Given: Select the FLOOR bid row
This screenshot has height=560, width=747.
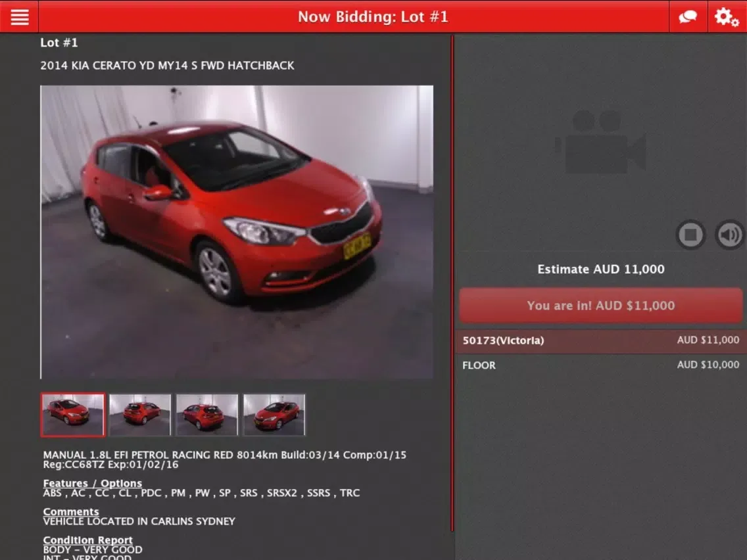Looking at the screenshot, I should tap(601, 365).
